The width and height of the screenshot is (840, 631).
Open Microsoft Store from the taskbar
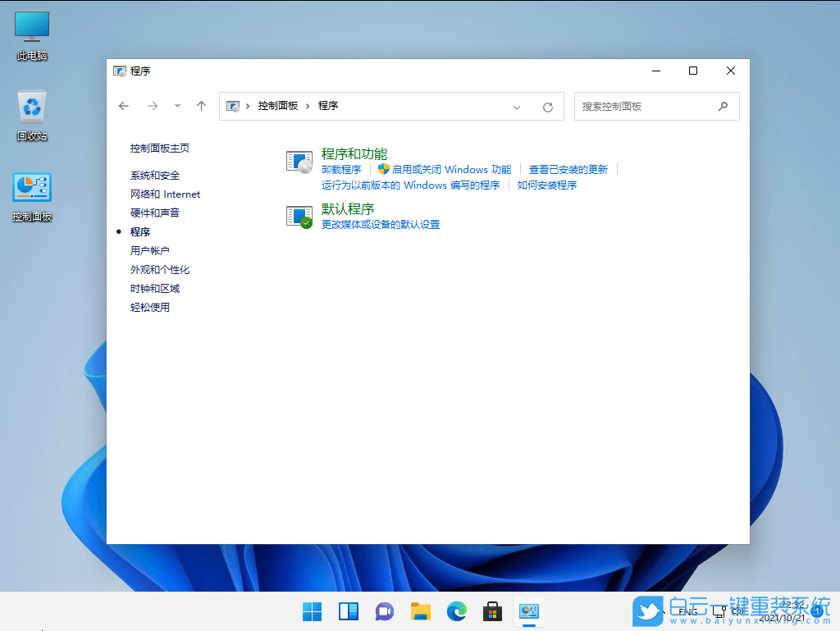492,611
